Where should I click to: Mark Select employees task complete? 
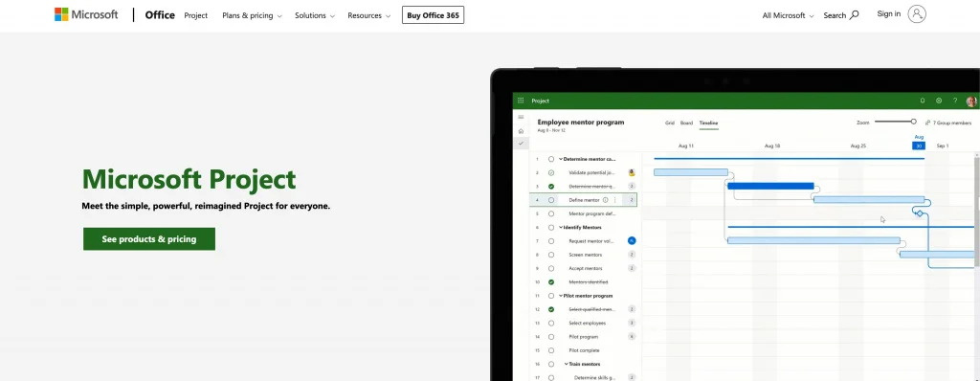coord(551,323)
